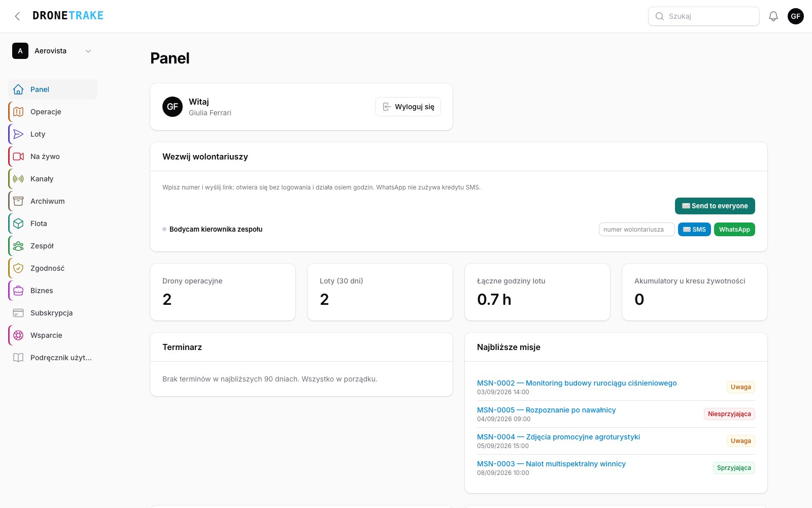Image resolution: width=812 pixels, height=508 pixels.
Task: Open the Biznes briefcase icon
Action: pos(18,291)
